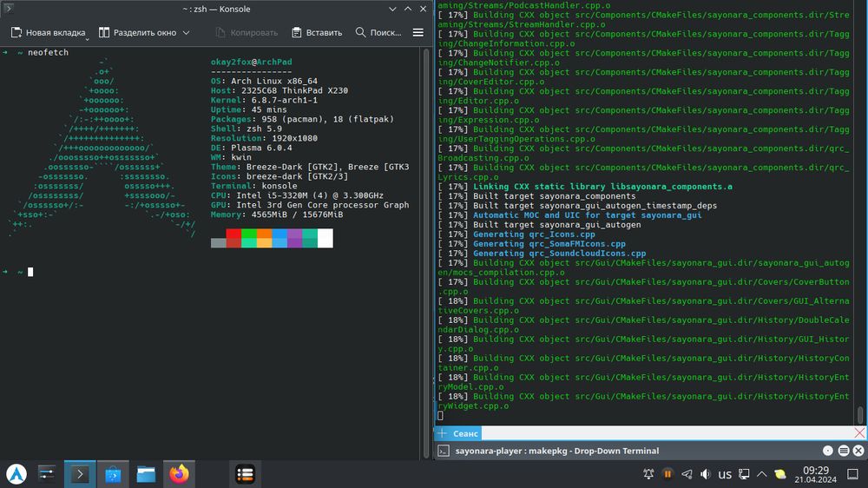Toggle the orange pause tray icon
868x488 pixels.
coord(667,474)
